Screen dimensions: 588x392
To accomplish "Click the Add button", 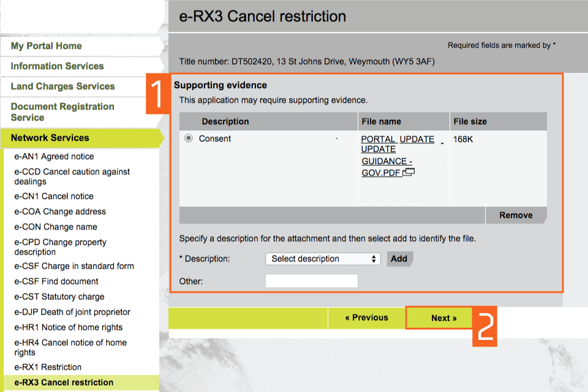I will click(x=399, y=259).
